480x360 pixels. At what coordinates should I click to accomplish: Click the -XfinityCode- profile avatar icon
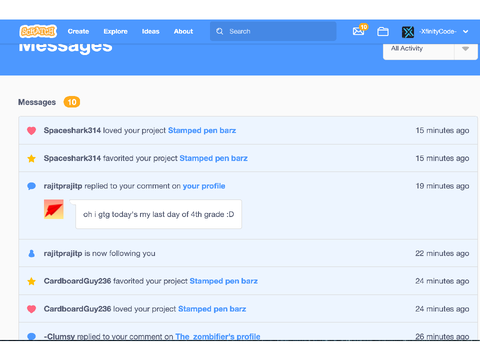pyautogui.click(x=408, y=32)
